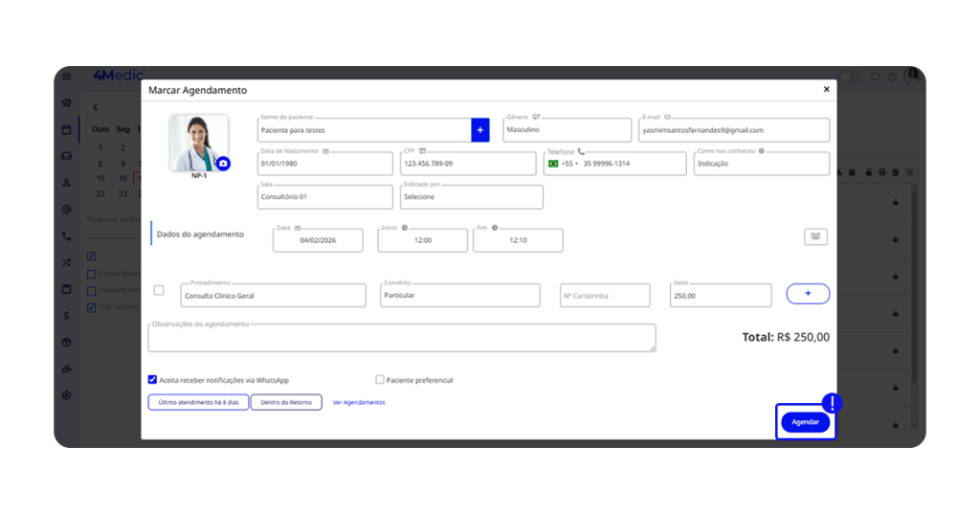980x514 pixels.
Task: Open the hamburger menu in the sidebar
Action: tap(66, 77)
